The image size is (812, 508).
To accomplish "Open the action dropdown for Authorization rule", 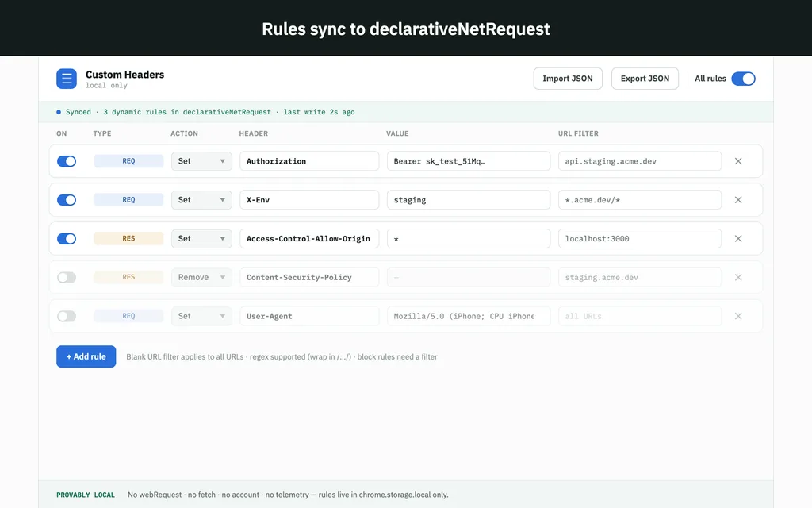I will 201,161.
